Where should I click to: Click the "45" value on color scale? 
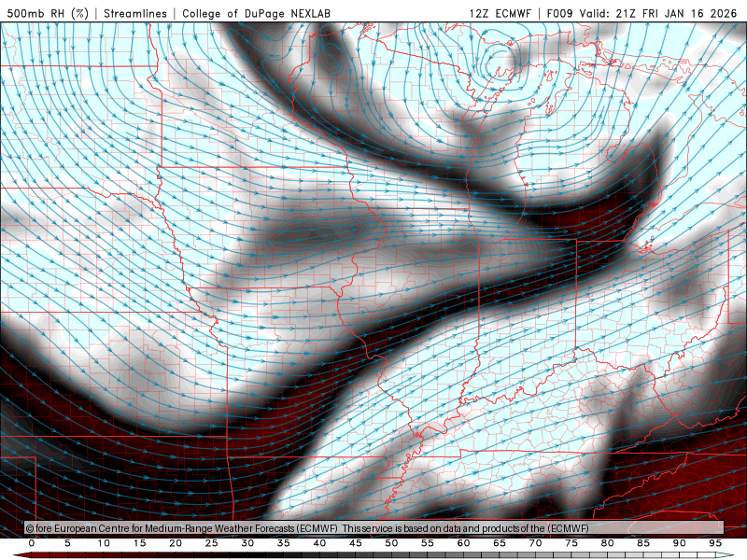point(356,543)
